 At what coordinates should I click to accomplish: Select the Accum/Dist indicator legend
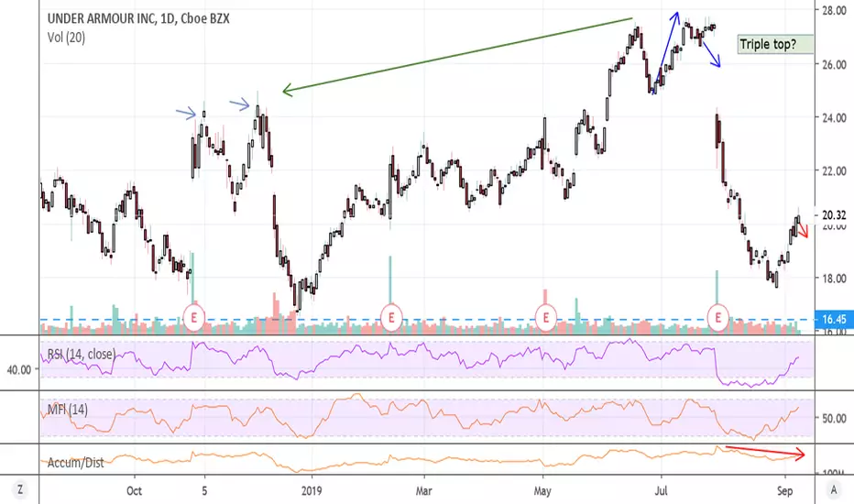coord(75,463)
